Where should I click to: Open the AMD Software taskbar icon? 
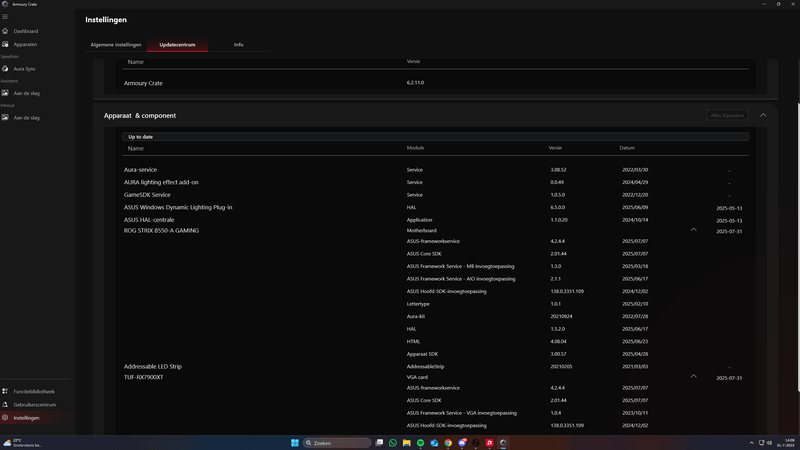click(489, 443)
